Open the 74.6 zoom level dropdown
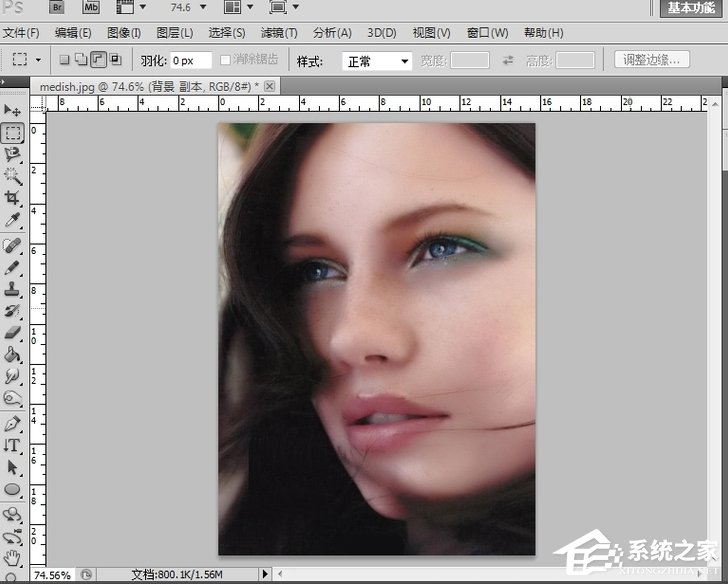This screenshot has width=728, height=584. point(203,7)
